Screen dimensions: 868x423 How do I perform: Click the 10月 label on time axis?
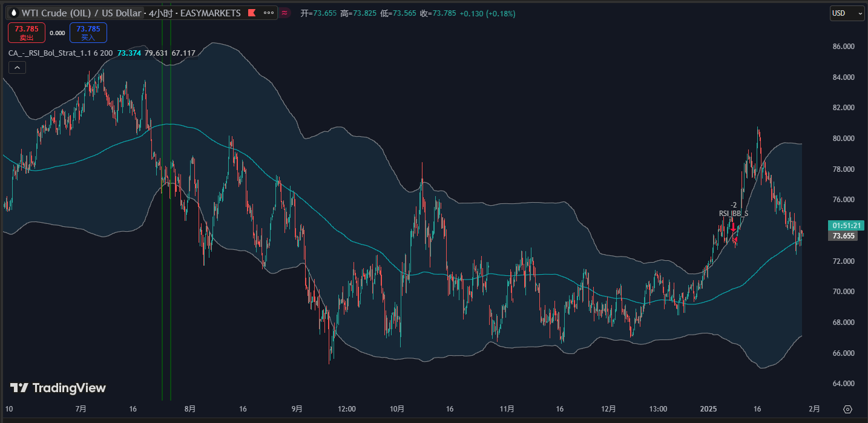[x=397, y=409]
